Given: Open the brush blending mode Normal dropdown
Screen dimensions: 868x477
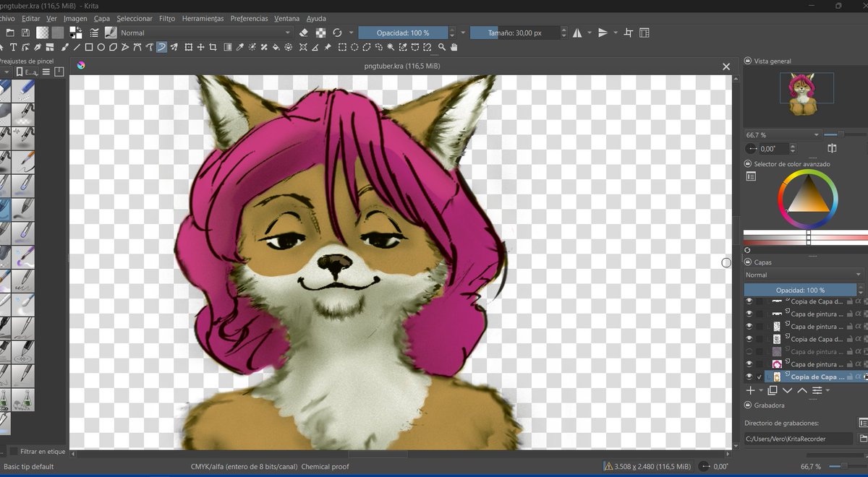Looking at the screenshot, I should tap(205, 33).
